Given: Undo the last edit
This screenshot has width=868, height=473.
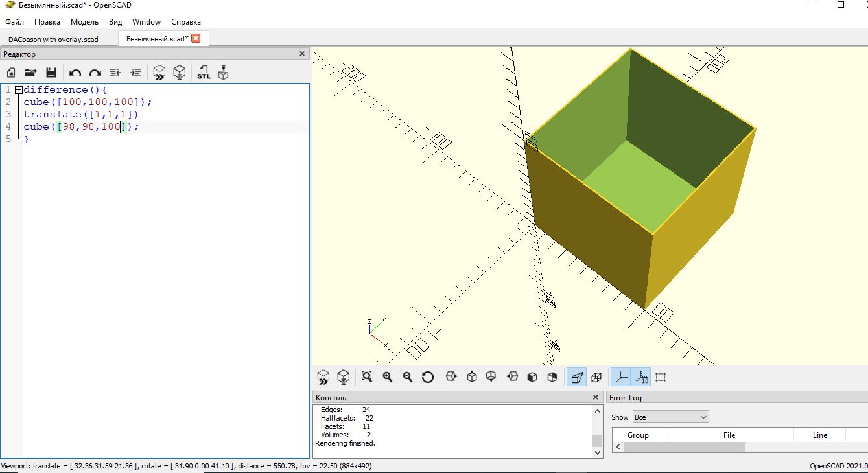Looking at the screenshot, I should pos(75,73).
